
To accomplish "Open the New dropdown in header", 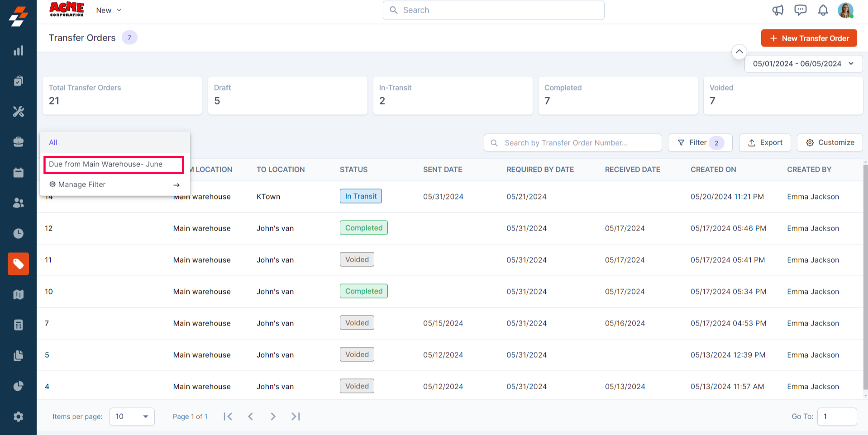I will 109,10.
